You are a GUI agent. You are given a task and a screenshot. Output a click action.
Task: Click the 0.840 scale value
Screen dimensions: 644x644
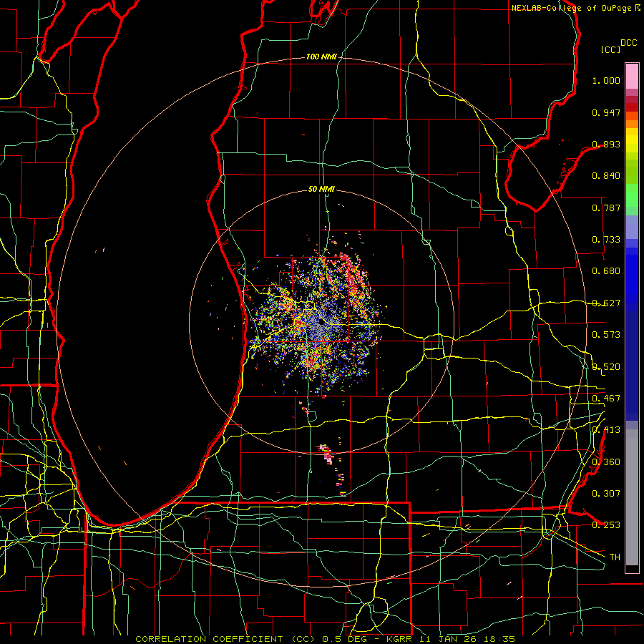(x=606, y=176)
